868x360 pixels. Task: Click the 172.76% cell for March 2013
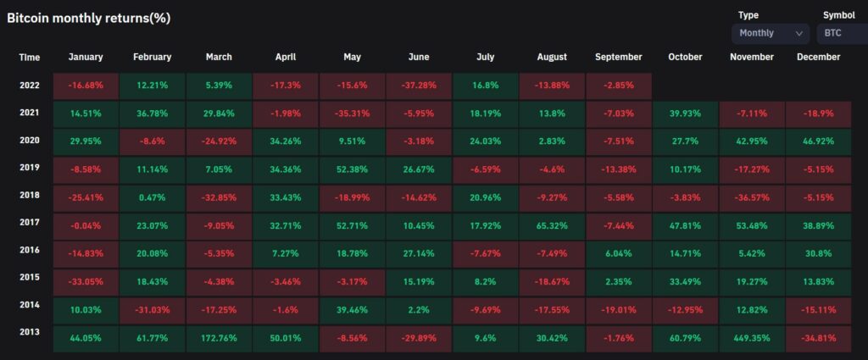[219, 338]
